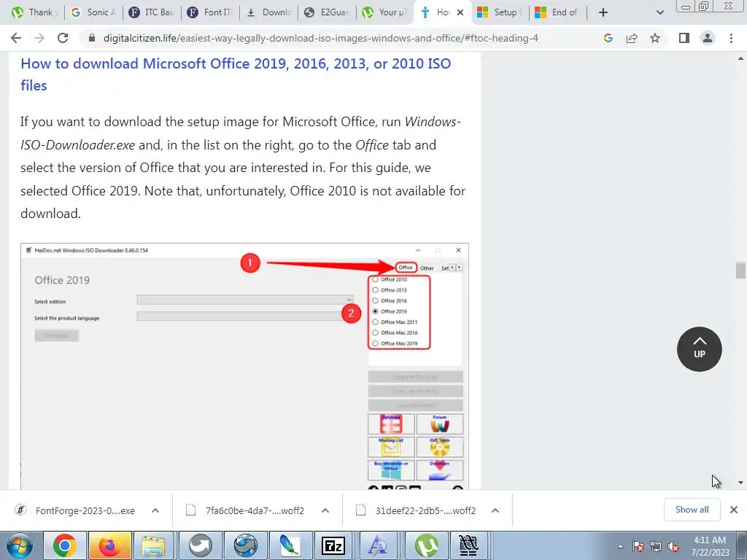Switch to the 'Thank' uTorrent tab

(x=34, y=12)
